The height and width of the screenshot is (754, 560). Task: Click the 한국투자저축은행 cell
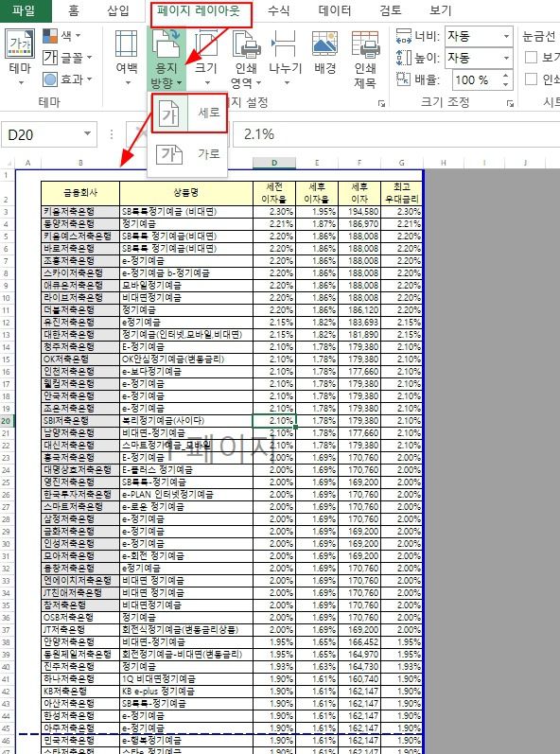pos(80,495)
